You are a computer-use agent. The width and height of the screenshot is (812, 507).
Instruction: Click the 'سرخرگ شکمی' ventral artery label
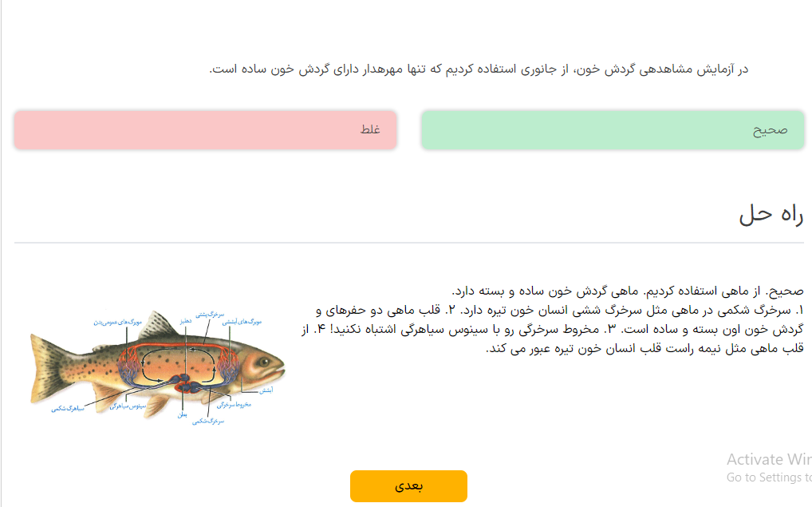pos(208,421)
